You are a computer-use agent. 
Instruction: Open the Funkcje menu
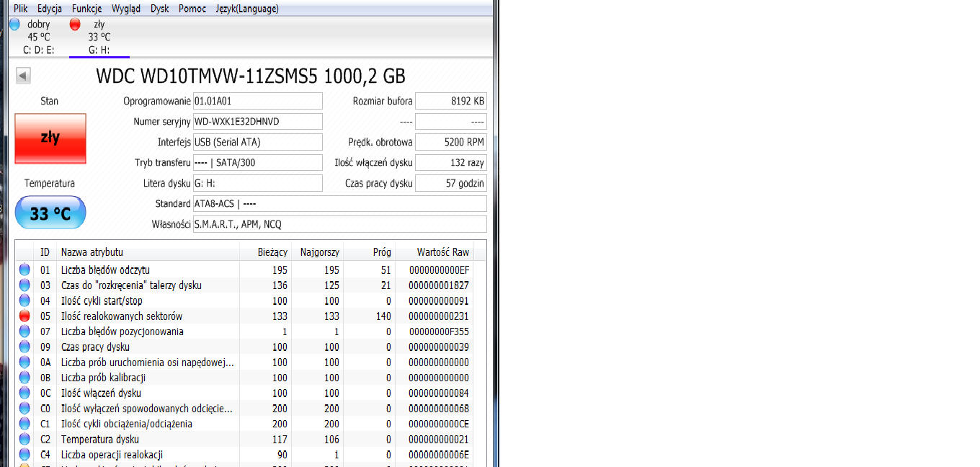tap(86, 9)
